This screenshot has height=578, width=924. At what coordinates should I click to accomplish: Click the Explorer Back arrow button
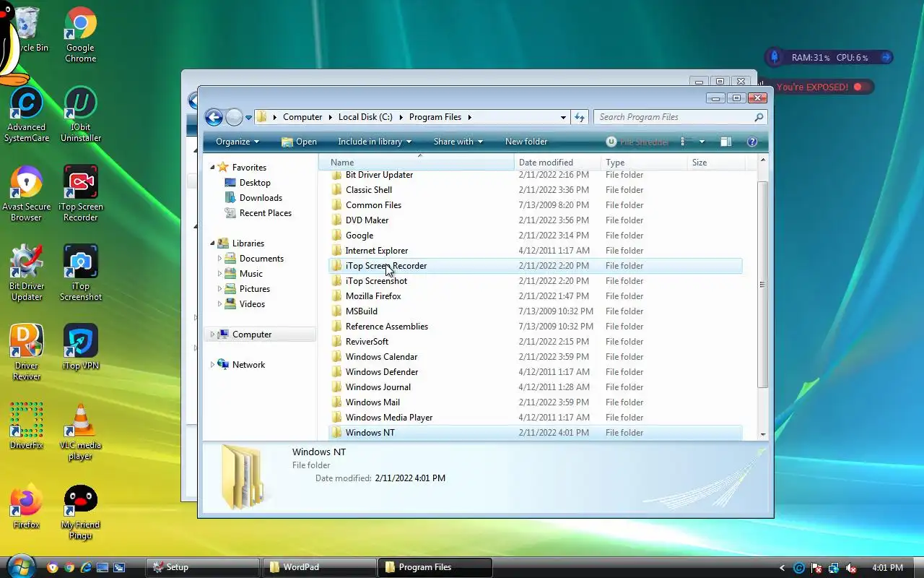click(214, 117)
